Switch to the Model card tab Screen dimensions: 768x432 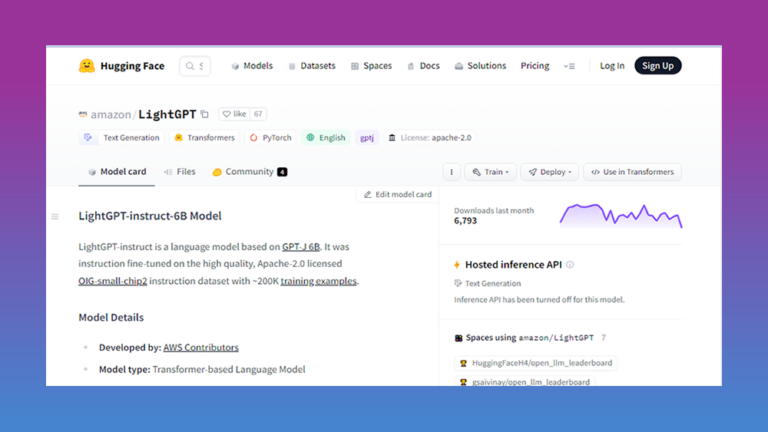[117, 172]
